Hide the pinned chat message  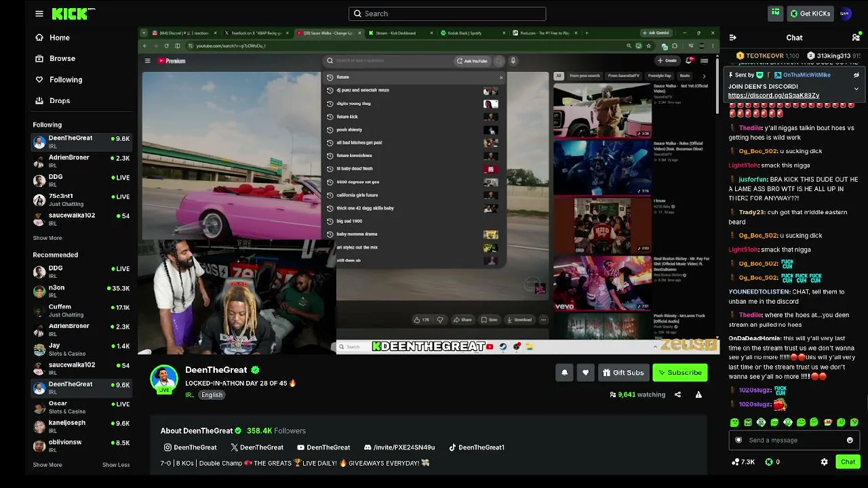point(856,75)
